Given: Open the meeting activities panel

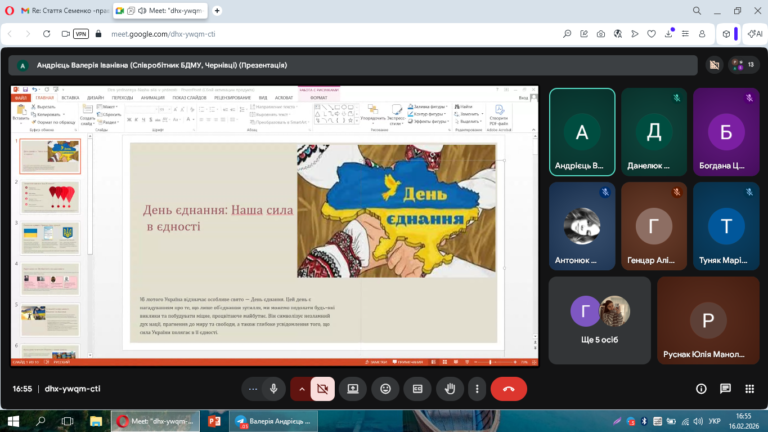Looking at the screenshot, I should [x=748, y=388].
